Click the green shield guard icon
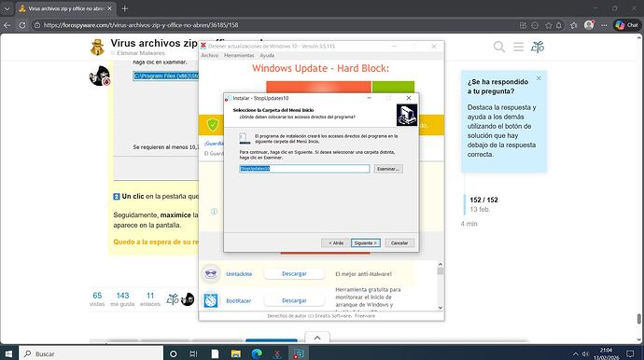This screenshot has height=360, width=644. pyautogui.click(x=213, y=124)
